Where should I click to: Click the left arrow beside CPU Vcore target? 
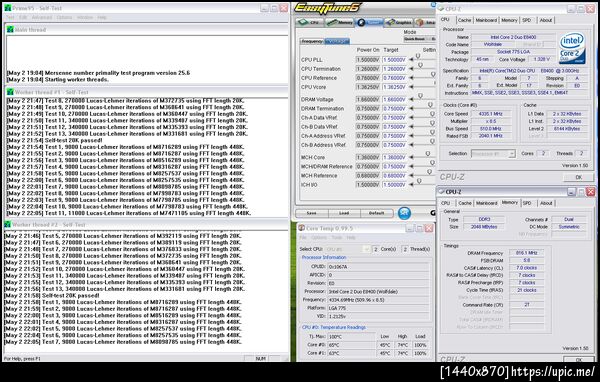(x=411, y=87)
